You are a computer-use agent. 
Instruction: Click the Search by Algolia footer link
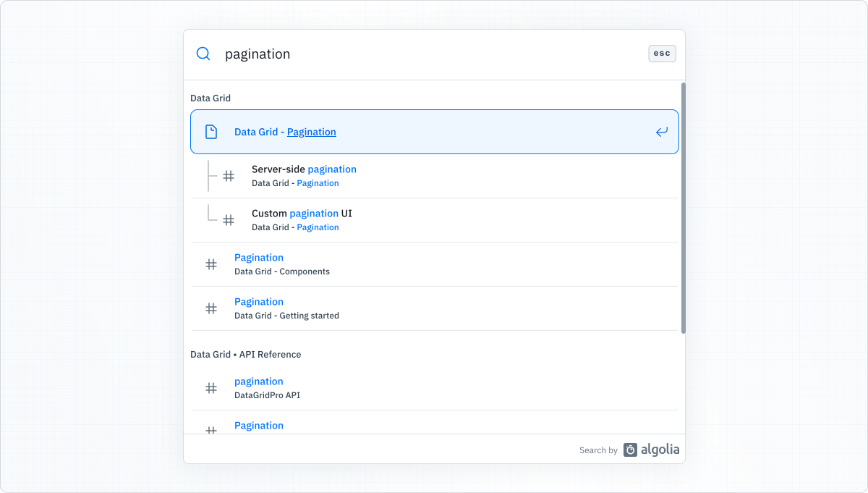[x=629, y=450]
